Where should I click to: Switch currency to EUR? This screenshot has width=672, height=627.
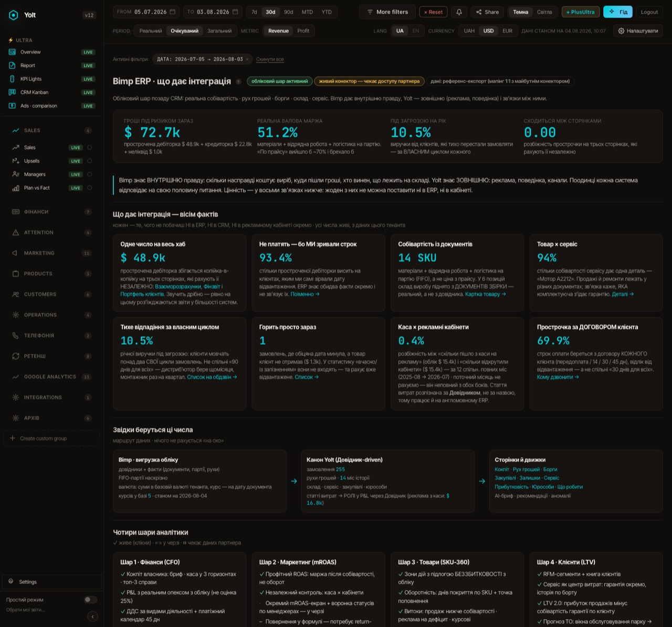coord(507,31)
